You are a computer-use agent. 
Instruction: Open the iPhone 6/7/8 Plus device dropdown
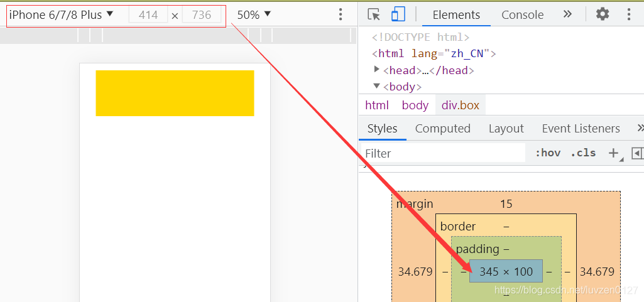coord(61,15)
